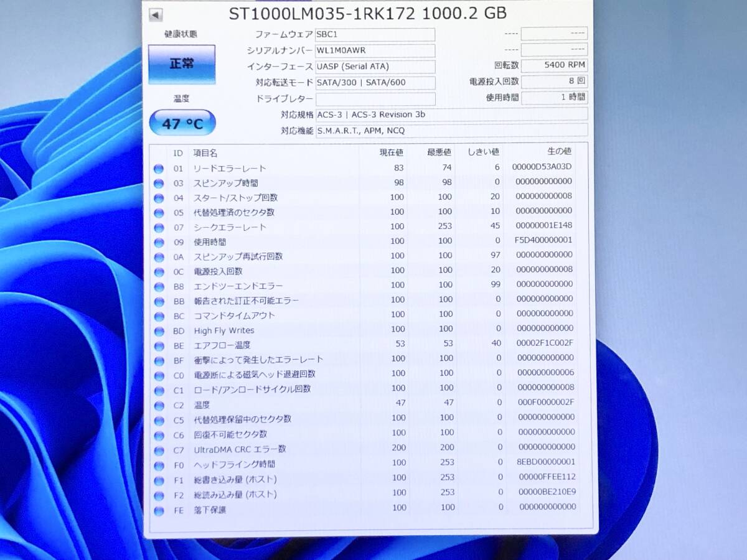Click the power-on count field showing 8 回
Screen dimensions: 747x560
(x=554, y=82)
